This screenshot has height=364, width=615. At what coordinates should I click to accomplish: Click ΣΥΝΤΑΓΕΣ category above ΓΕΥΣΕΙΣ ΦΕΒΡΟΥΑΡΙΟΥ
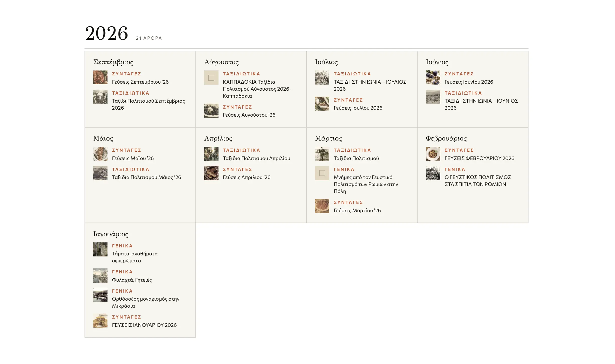(459, 150)
